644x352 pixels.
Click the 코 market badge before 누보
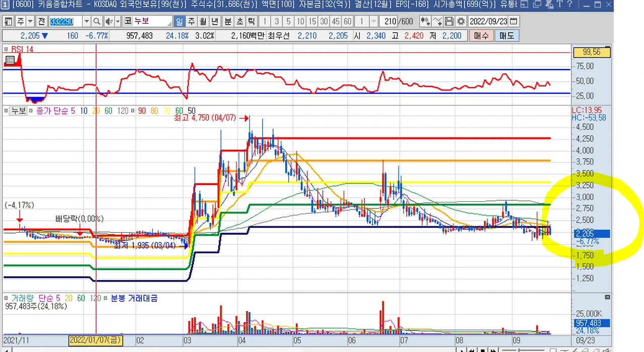click(x=128, y=22)
